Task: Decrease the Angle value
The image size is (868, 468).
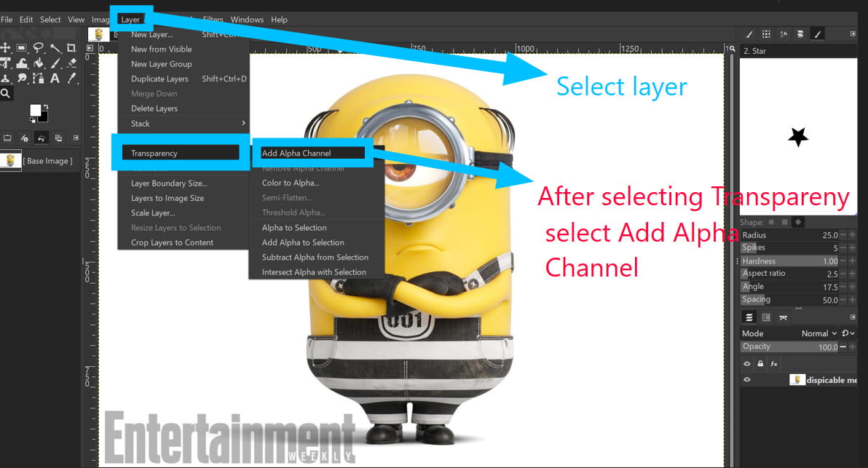Action: [843, 287]
